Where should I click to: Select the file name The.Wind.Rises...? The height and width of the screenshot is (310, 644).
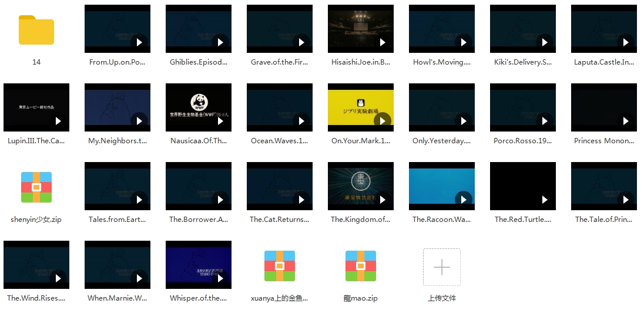pos(36,298)
